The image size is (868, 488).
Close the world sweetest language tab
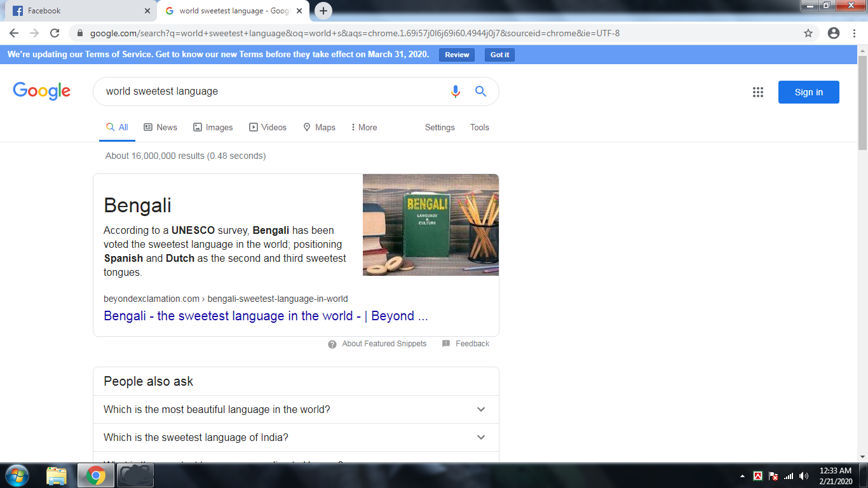(299, 11)
